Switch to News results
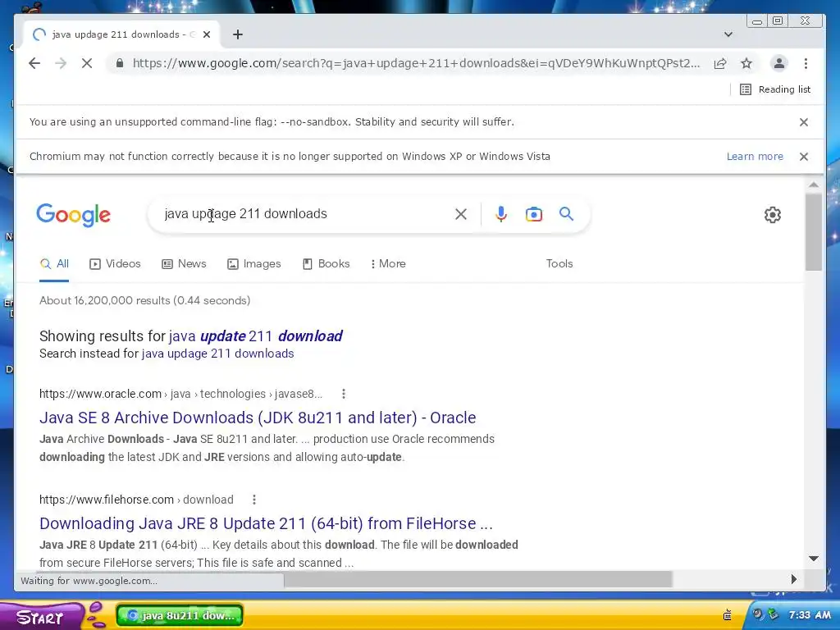The height and width of the screenshot is (630, 840). [184, 263]
